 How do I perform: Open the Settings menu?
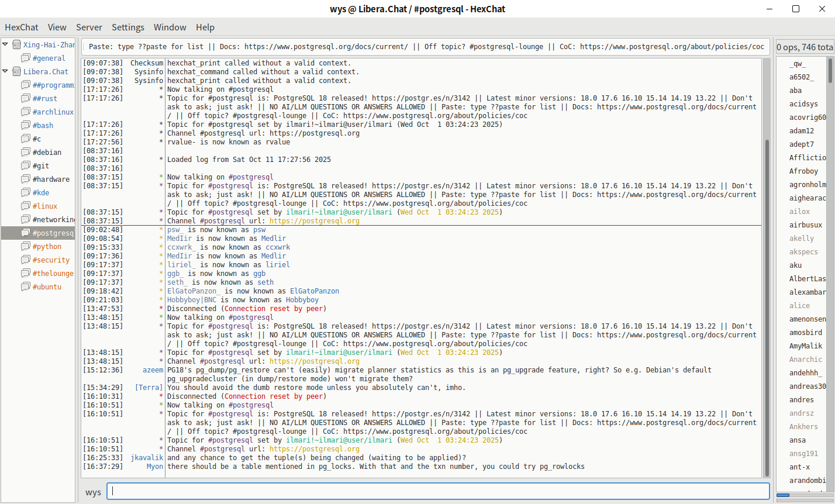[x=127, y=27]
